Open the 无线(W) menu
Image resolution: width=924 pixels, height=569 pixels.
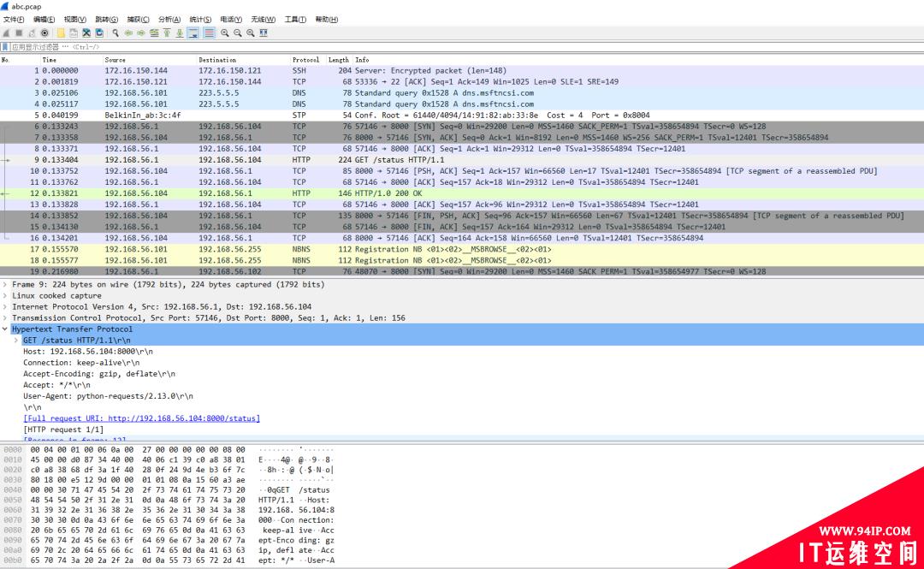(x=263, y=20)
